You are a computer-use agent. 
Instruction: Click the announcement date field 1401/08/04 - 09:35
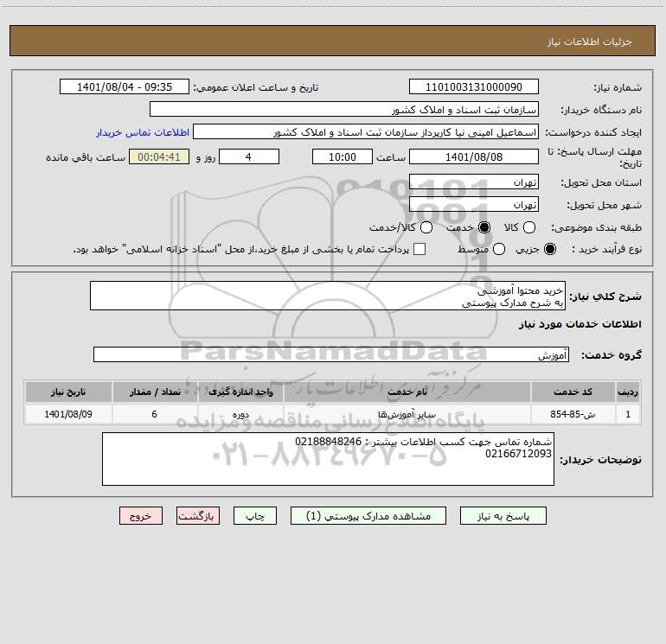(125, 86)
